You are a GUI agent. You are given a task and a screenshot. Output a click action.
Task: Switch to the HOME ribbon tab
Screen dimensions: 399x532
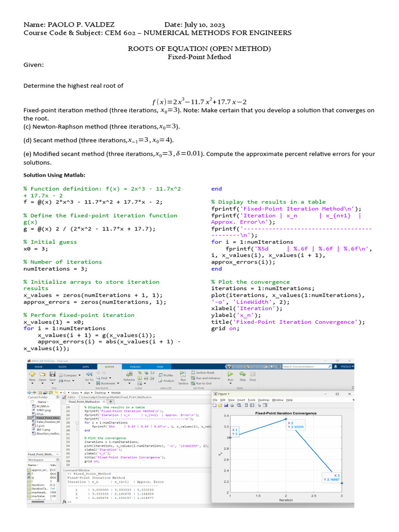(38, 367)
